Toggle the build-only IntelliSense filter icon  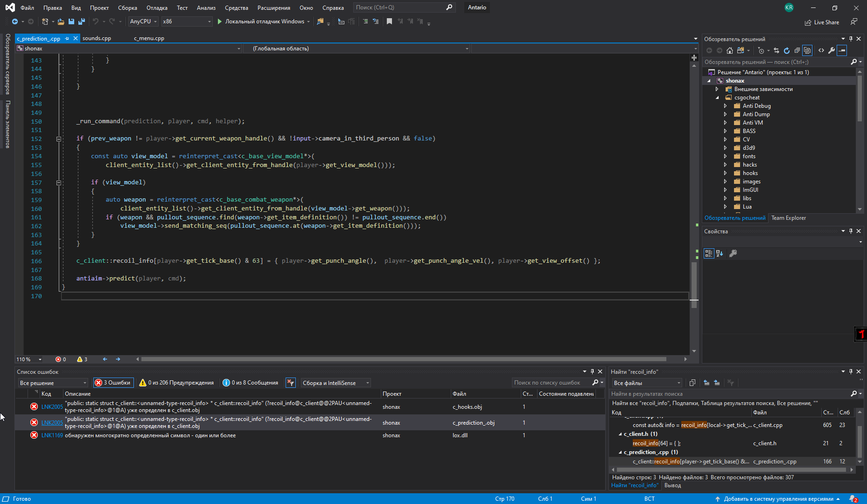[x=291, y=383]
